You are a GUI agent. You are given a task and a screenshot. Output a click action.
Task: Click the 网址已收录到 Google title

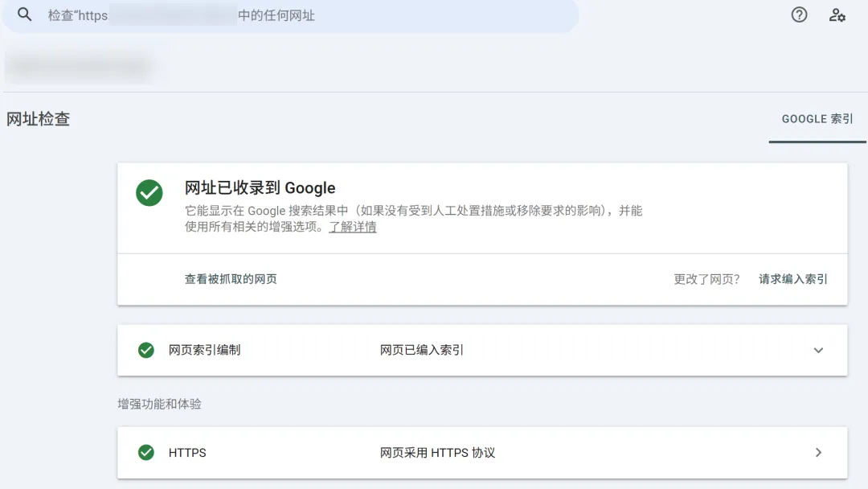click(260, 188)
